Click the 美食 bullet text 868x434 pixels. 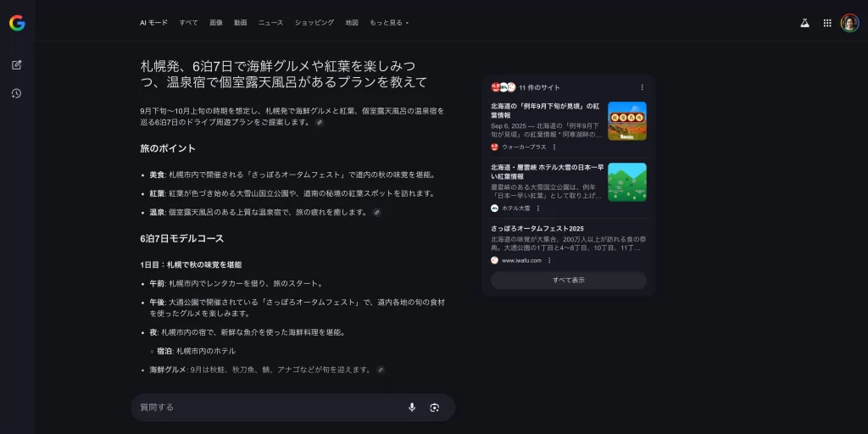tap(292, 175)
